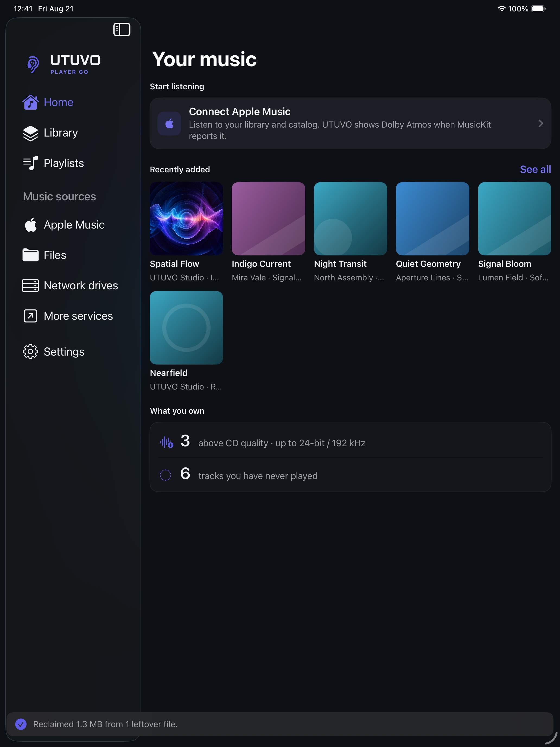Viewport: 560px width, 747px height.
Task: Click the Home house icon
Action: [30, 102]
